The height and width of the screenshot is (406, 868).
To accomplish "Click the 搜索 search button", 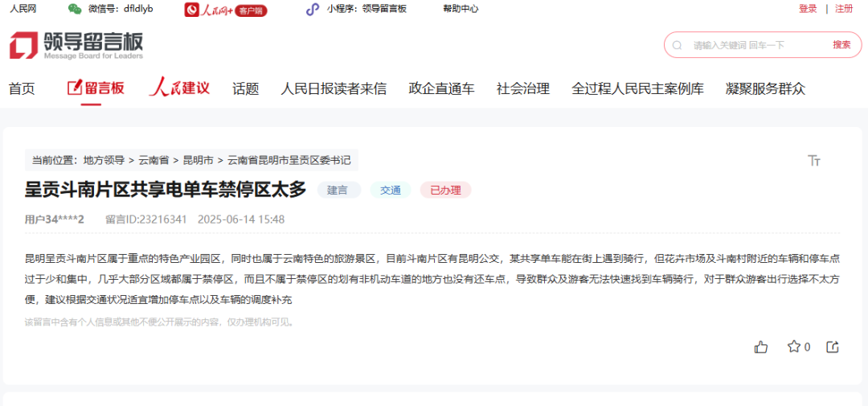I will tap(841, 45).
